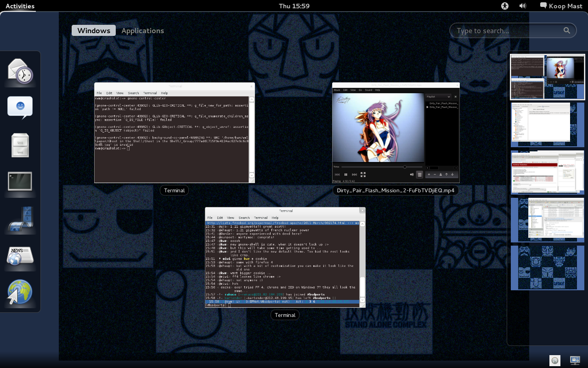Screen dimensions: 588x368
Task: Open File menu in upper Terminal window
Action: point(99,93)
